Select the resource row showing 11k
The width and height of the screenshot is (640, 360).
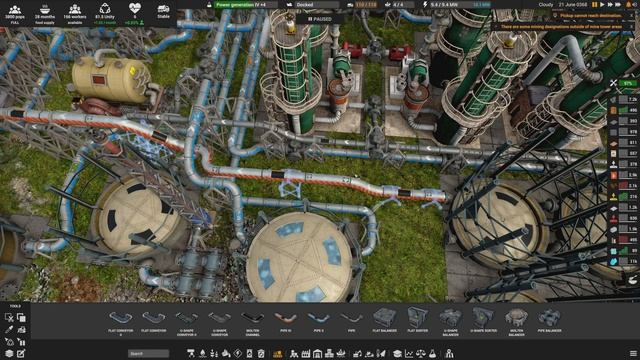[x=624, y=261]
